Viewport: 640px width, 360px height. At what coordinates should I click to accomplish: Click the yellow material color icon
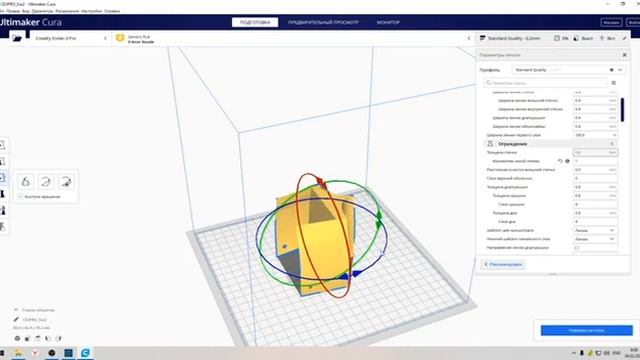coord(120,38)
